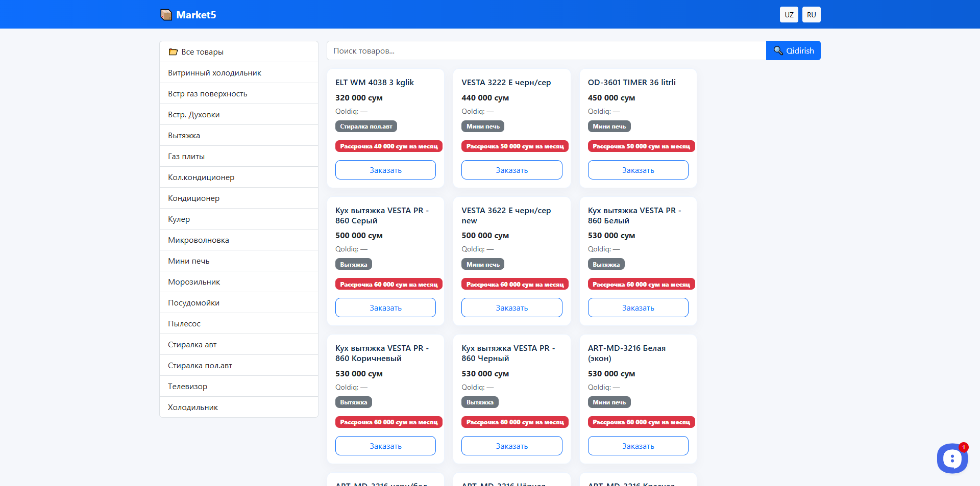The width and height of the screenshot is (980, 486).
Task: Click the Стиралка пол.авт tag on ELT card
Action: [x=366, y=126]
